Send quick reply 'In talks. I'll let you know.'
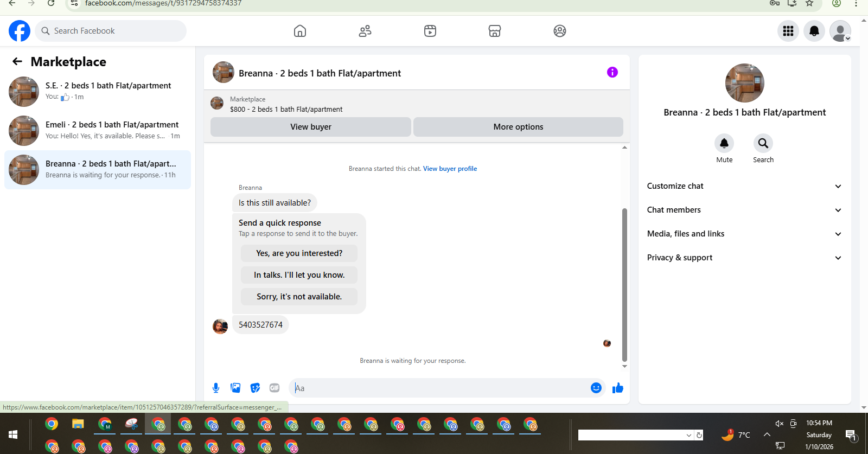The width and height of the screenshot is (868, 454). click(299, 275)
